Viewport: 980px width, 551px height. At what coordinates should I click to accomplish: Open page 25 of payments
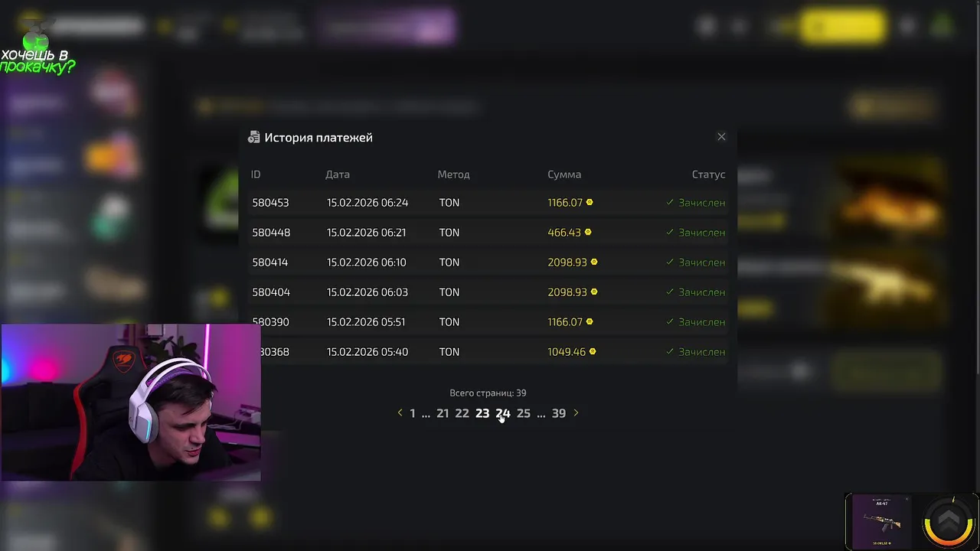tap(524, 413)
